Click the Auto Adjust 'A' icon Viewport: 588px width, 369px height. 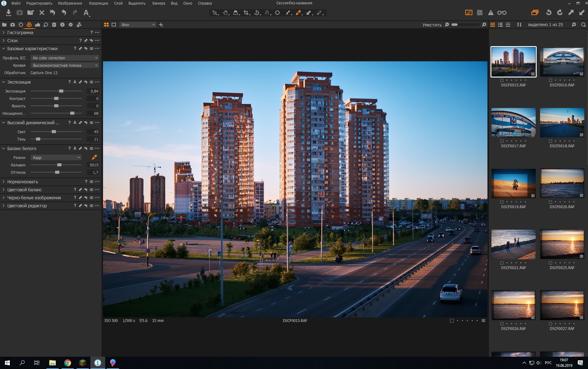coord(86,13)
